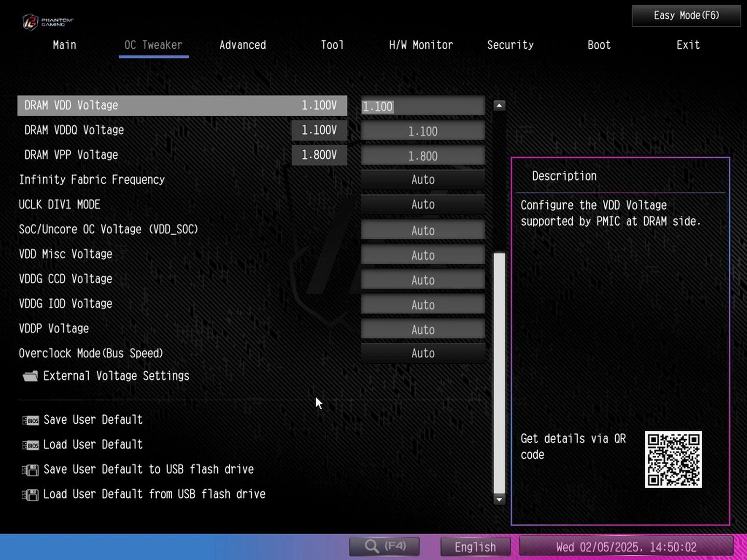Image resolution: width=747 pixels, height=560 pixels.
Task: Open the UCLK DIV1 MODE Auto dropdown
Action: tap(423, 205)
